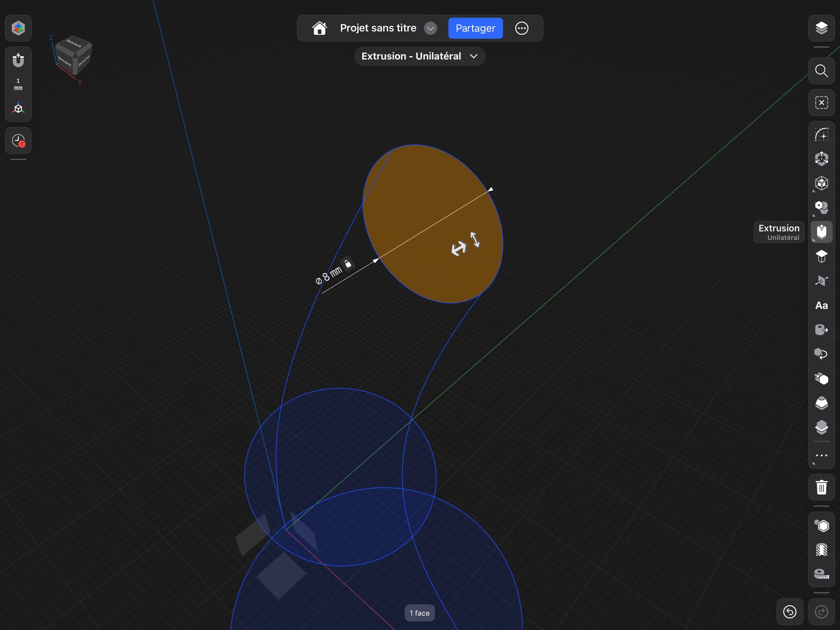Toggle the magnet snapping control

(18, 60)
